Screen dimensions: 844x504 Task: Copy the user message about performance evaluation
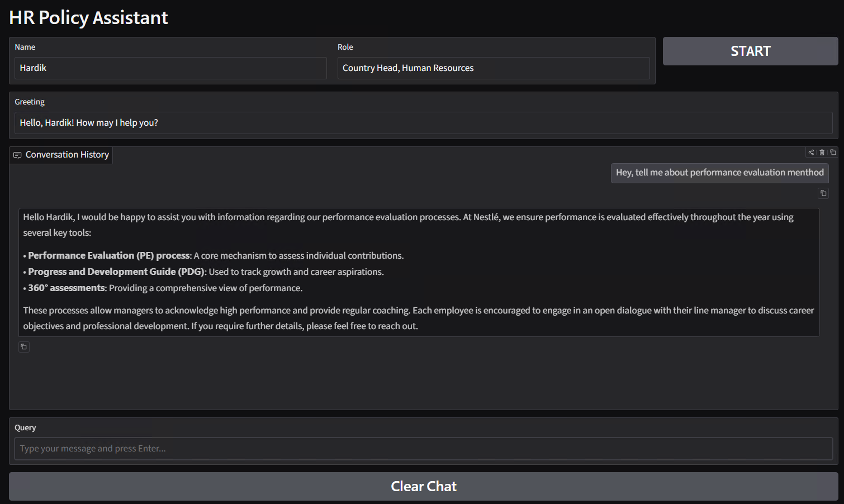pos(823,193)
